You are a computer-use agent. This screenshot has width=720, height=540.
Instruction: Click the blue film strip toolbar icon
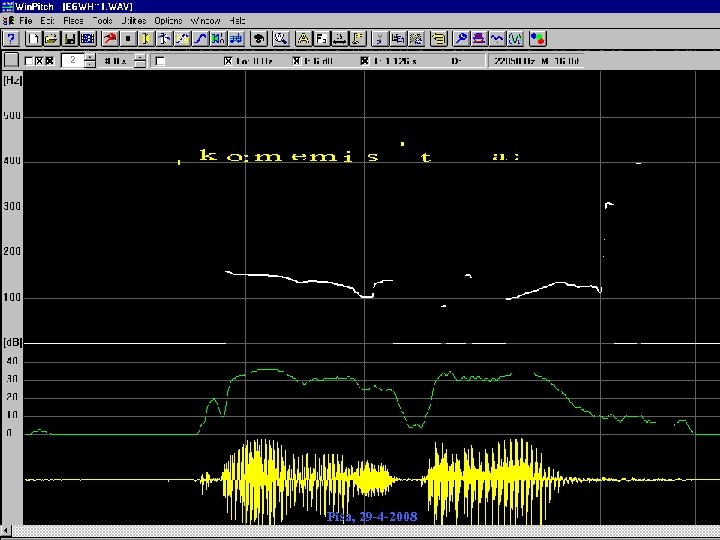coord(88,39)
